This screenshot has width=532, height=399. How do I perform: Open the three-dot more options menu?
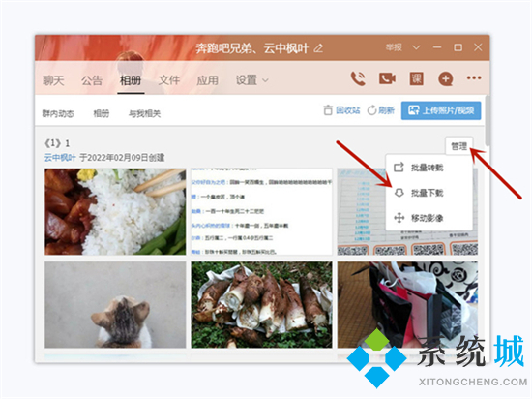click(x=474, y=77)
